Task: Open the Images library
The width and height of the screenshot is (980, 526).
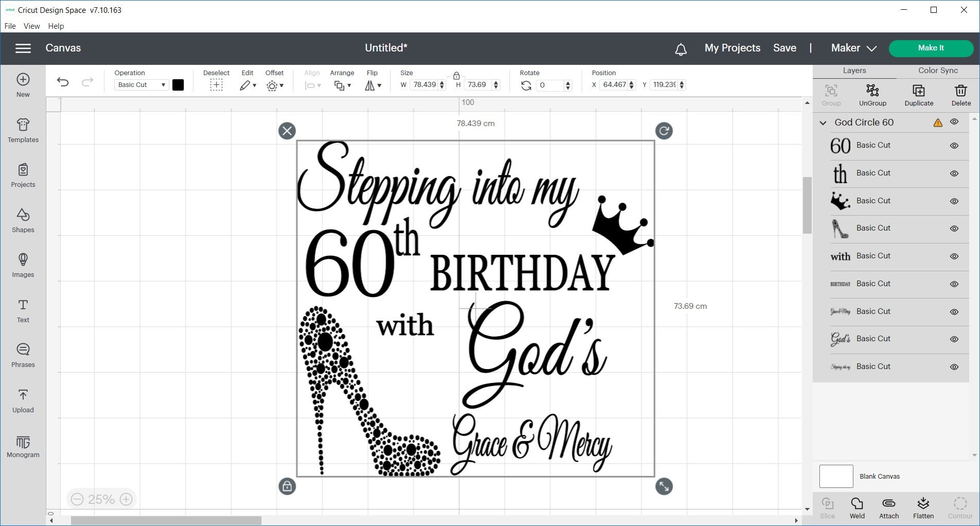Action: click(x=23, y=265)
